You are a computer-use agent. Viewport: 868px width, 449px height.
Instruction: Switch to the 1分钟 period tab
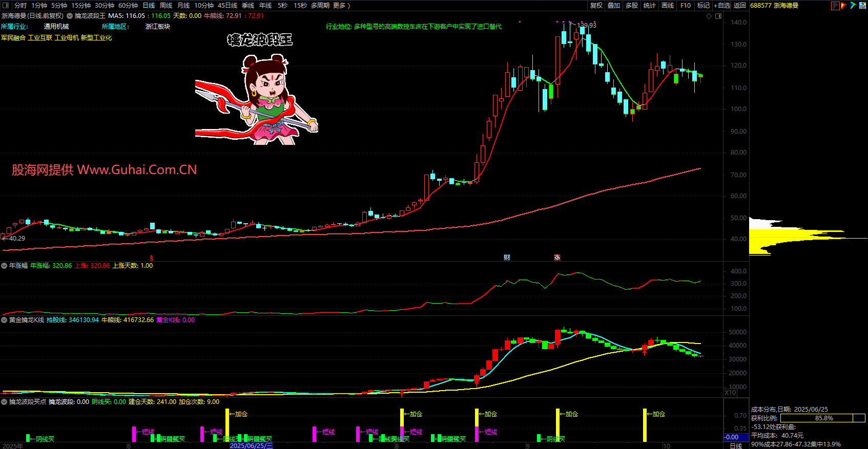(39, 6)
